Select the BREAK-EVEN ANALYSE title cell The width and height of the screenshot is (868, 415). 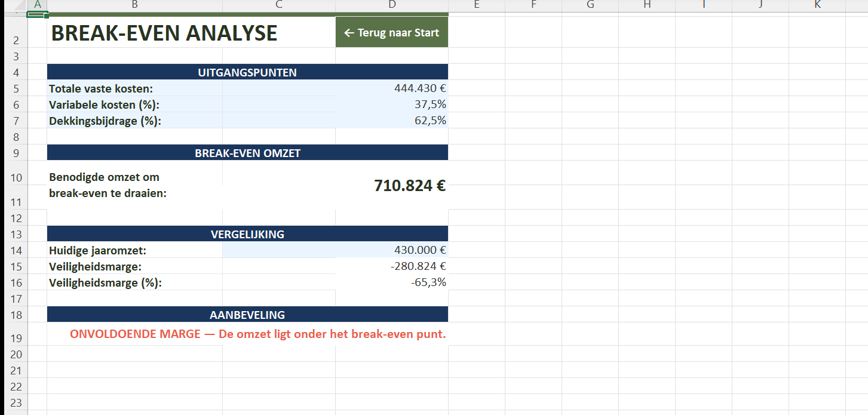tap(164, 33)
